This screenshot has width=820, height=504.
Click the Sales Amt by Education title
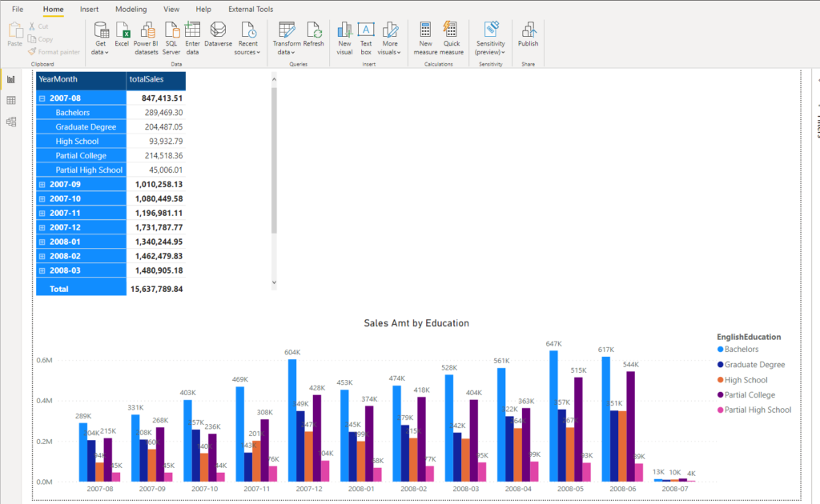[x=416, y=323]
